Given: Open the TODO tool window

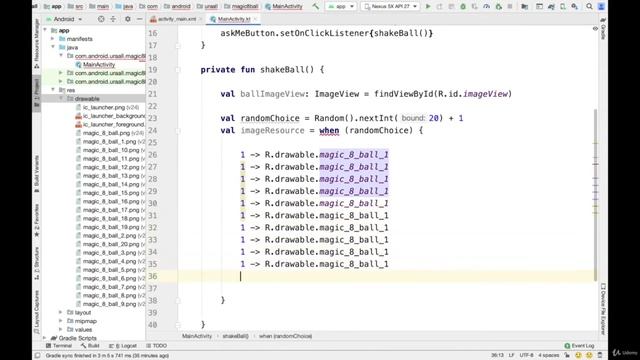Looking at the screenshot, I should click(x=156, y=346).
